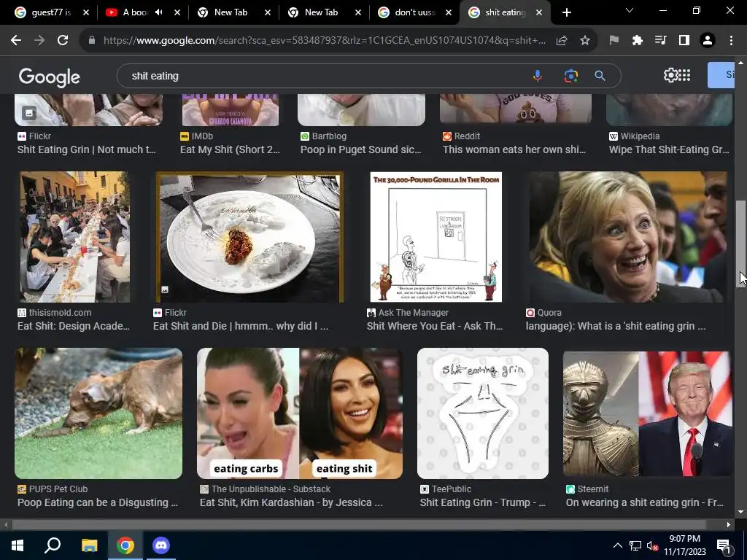Share this page from address bar
The image size is (747, 560).
pos(562,41)
